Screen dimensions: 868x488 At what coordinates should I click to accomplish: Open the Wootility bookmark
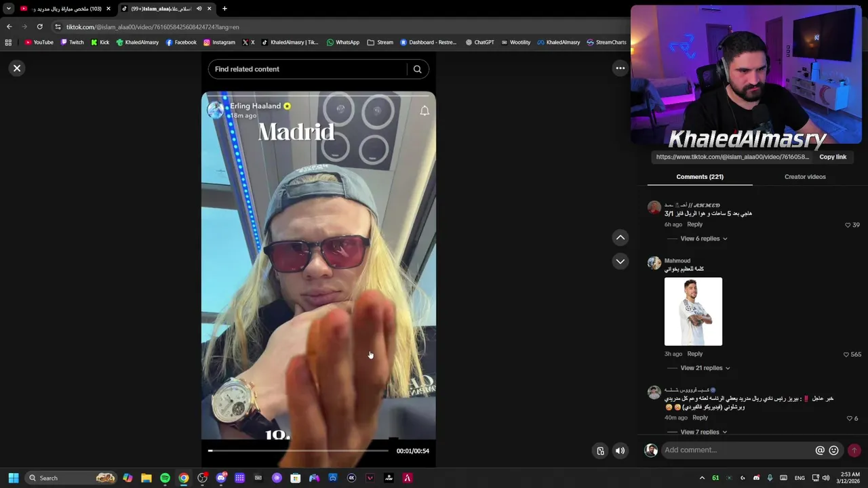[x=515, y=43]
